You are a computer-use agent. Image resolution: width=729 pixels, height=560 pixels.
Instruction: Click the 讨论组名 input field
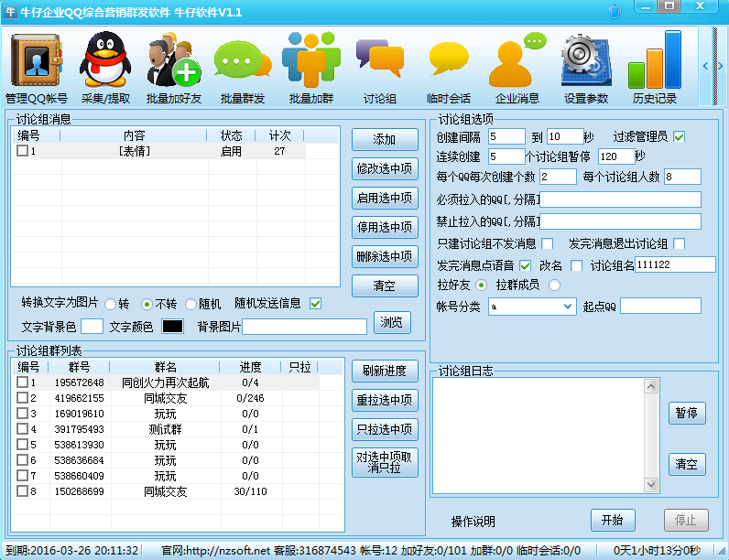(675, 264)
